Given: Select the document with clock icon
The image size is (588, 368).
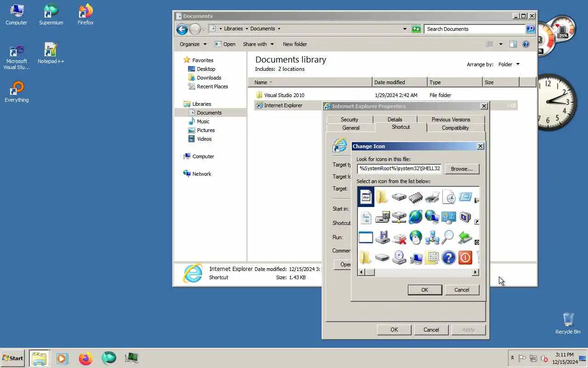Looking at the screenshot, I should coord(448,197).
